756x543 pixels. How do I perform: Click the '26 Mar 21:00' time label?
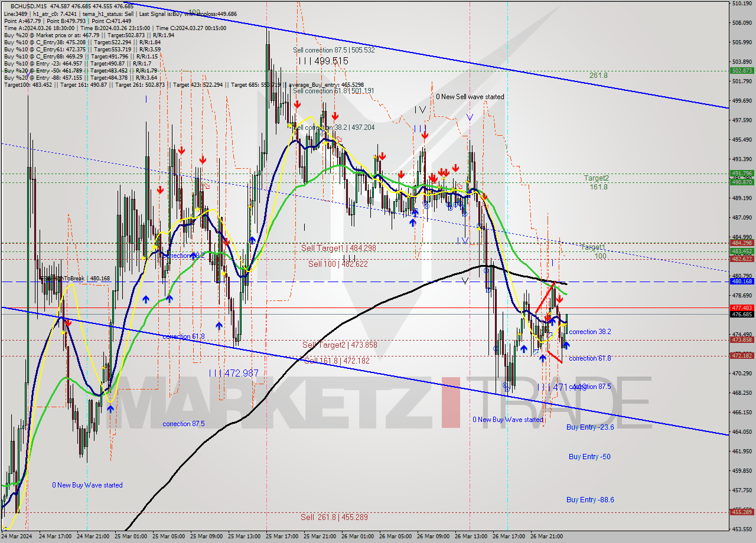tap(546, 537)
